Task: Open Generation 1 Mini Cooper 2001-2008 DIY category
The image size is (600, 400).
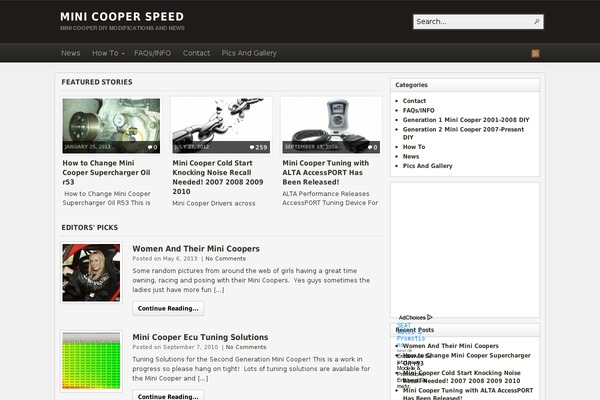Action: pos(466,120)
